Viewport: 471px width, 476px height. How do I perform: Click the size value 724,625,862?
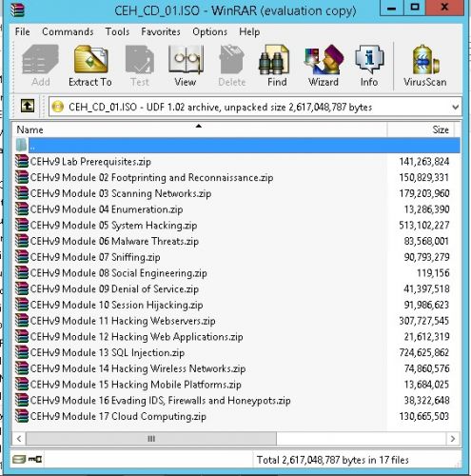tap(424, 352)
